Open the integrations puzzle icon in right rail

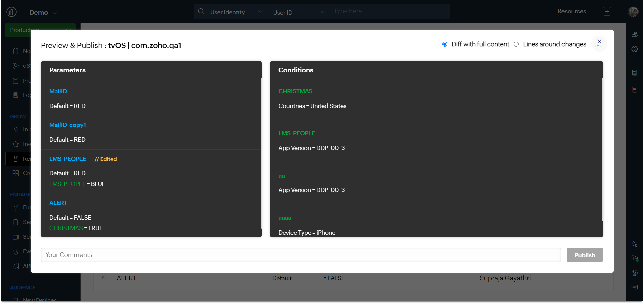[635, 49]
